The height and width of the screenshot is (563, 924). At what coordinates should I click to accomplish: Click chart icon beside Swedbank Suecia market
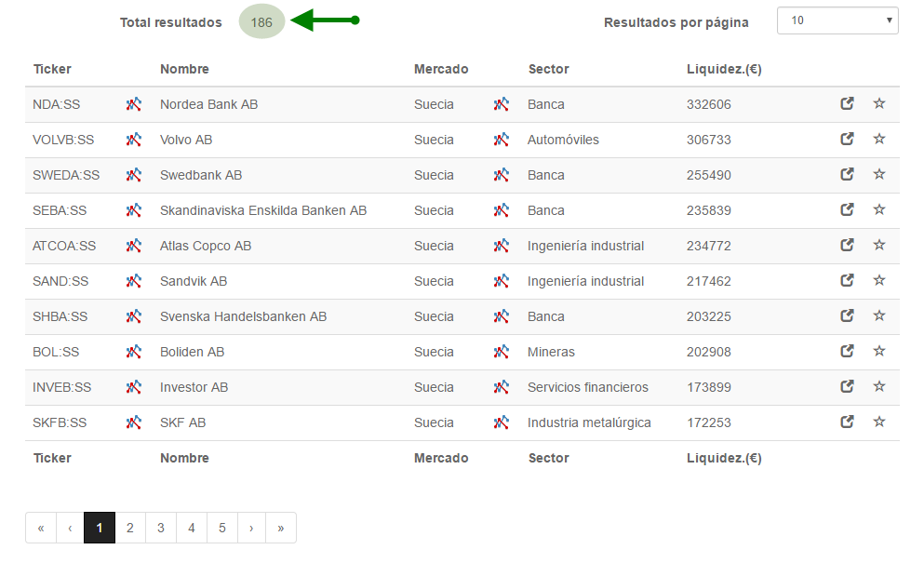[502, 175]
